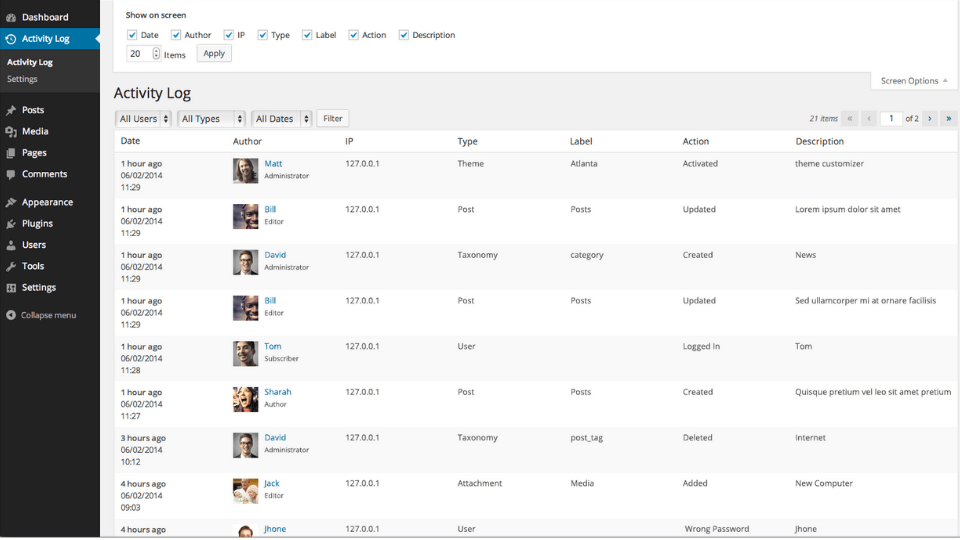The image size is (960, 540).
Task: Click the Posts pushpin icon
Action: tap(11, 110)
